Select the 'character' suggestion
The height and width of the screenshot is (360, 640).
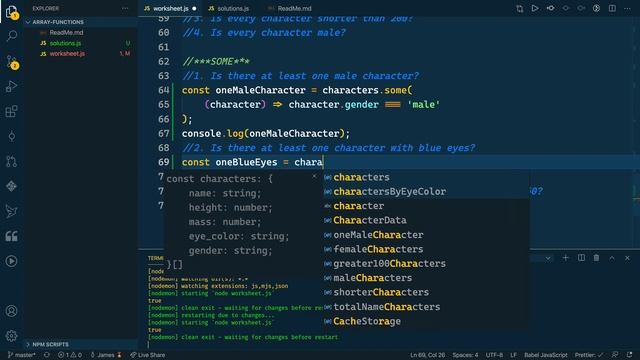click(426, 206)
